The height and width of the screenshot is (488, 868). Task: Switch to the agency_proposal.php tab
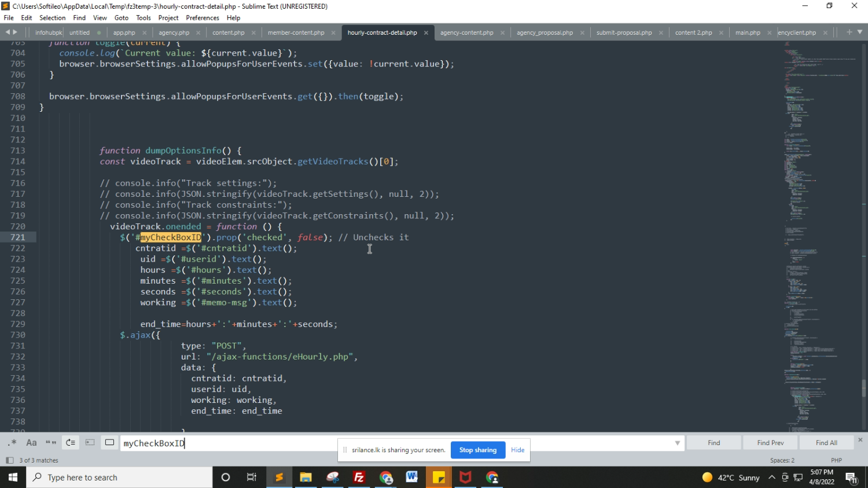coord(545,32)
